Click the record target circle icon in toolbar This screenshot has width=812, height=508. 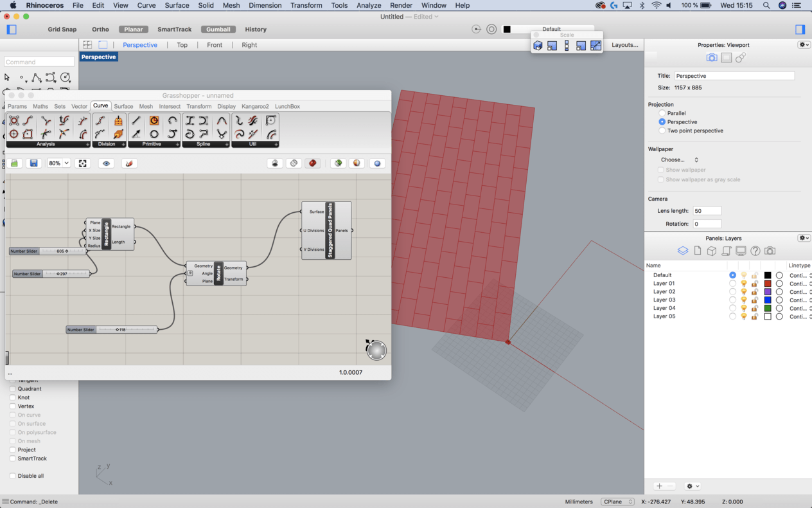click(491, 30)
